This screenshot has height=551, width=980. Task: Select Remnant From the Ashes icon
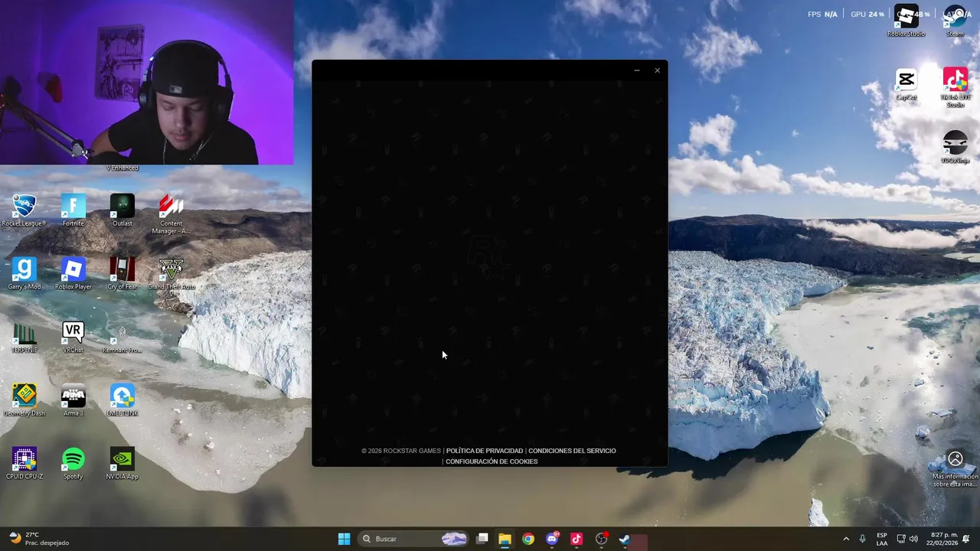pyautogui.click(x=122, y=337)
